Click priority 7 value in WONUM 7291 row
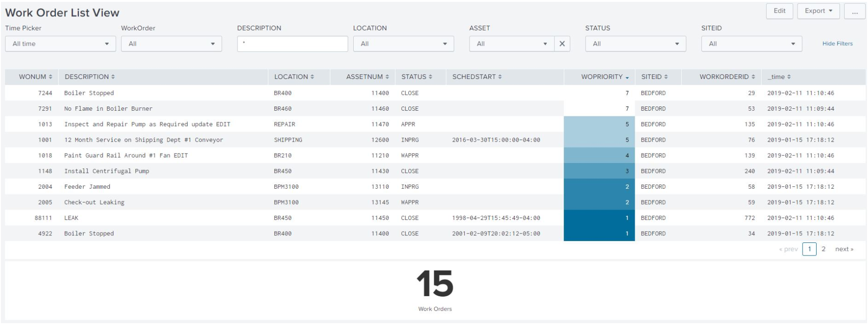The image size is (868, 326). 627,108
